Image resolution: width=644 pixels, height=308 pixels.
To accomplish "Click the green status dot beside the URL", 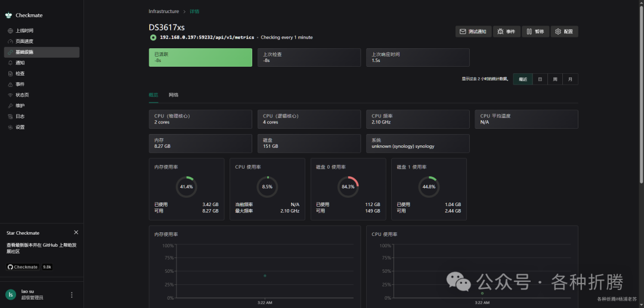I will pyautogui.click(x=153, y=38).
